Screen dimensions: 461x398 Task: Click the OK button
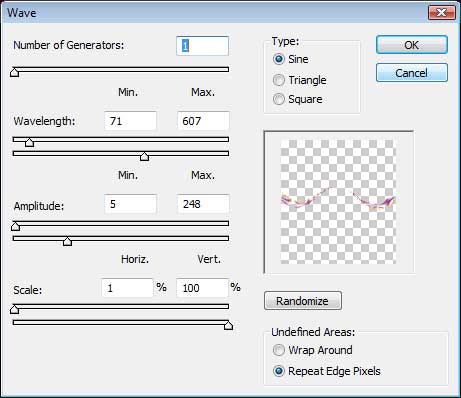[x=412, y=45]
